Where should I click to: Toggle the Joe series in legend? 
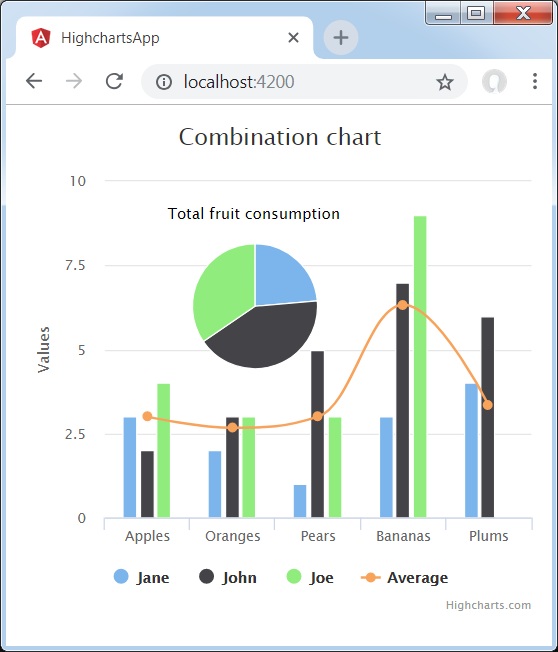(310, 577)
